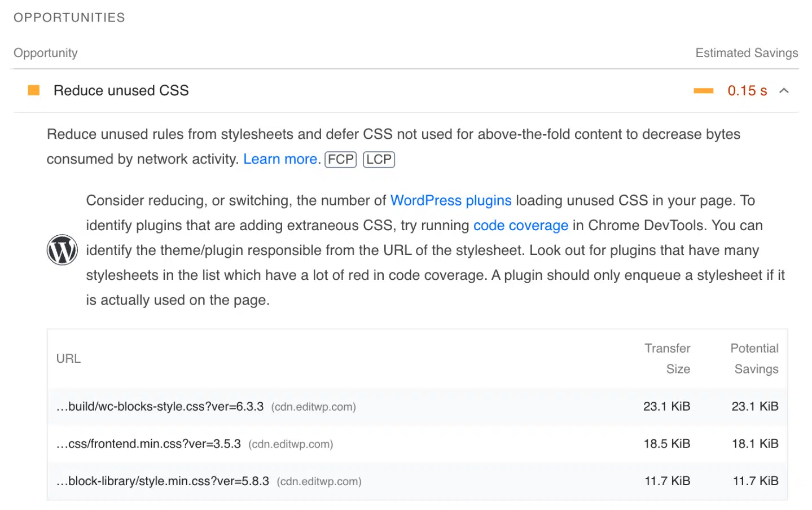Open the block-library style.min.css URL entry
This screenshot has height=510, width=812.
[163, 481]
